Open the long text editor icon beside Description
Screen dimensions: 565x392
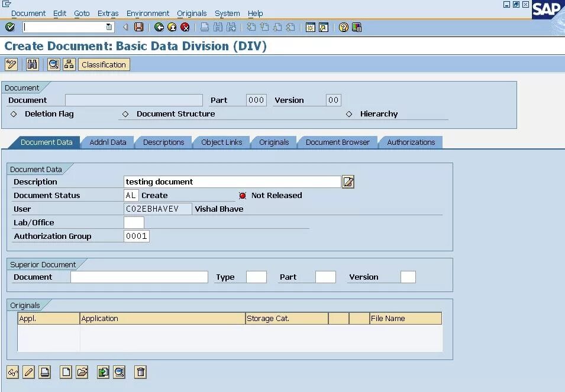[348, 182]
